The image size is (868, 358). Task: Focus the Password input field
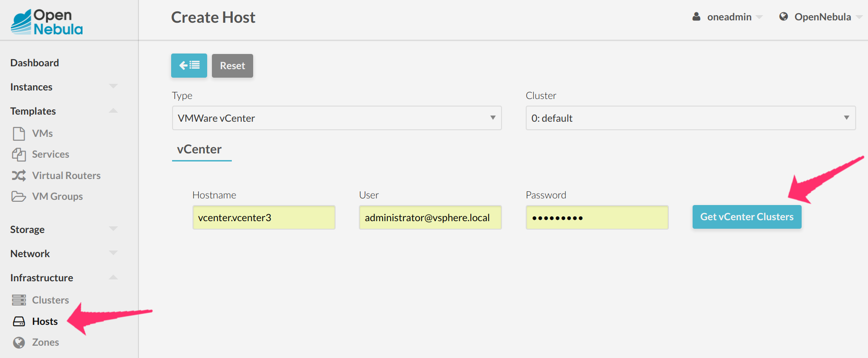tap(597, 217)
